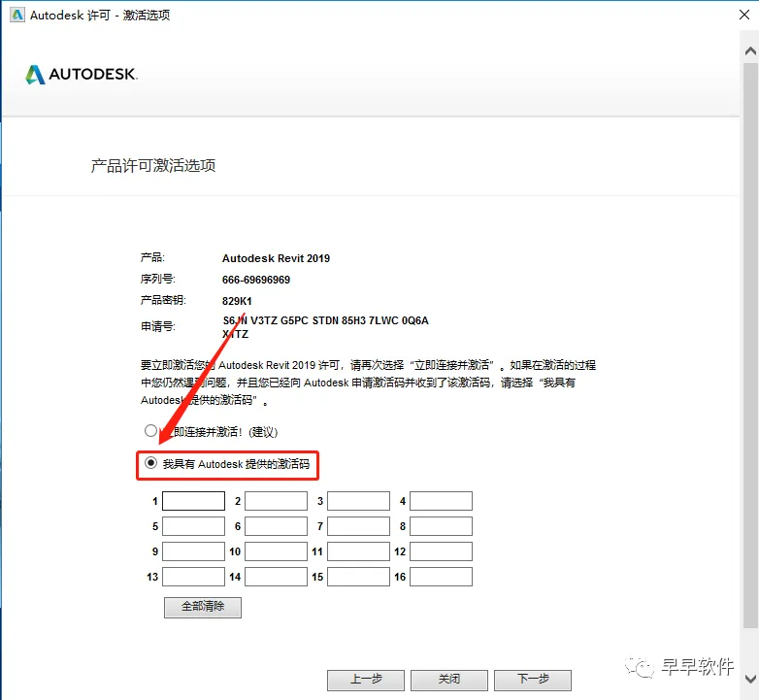Click activation code field 15
Viewport: 759px width, 700px height.
(x=359, y=577)
